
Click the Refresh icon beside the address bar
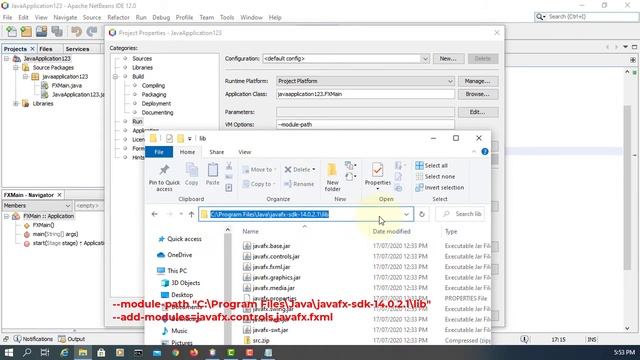[422, 214]
